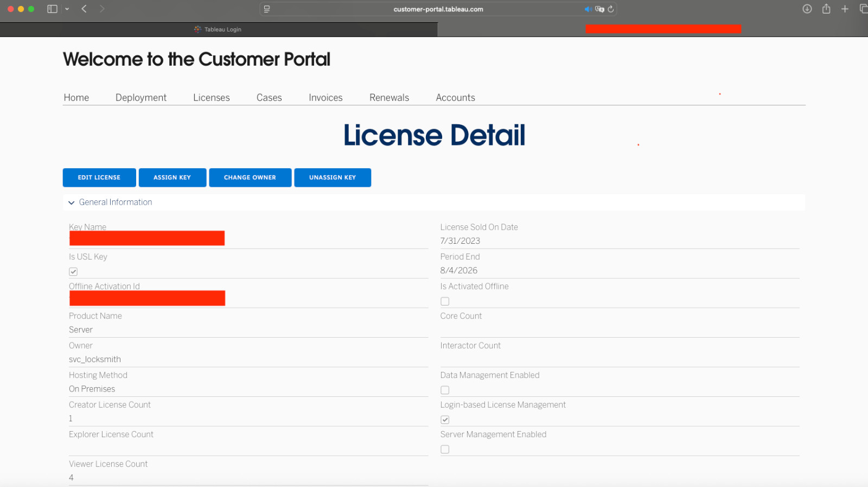Viewport: 868px width, 487px height.
Task: Go forward with the browser forward arrow
Action: click(102, 9)
